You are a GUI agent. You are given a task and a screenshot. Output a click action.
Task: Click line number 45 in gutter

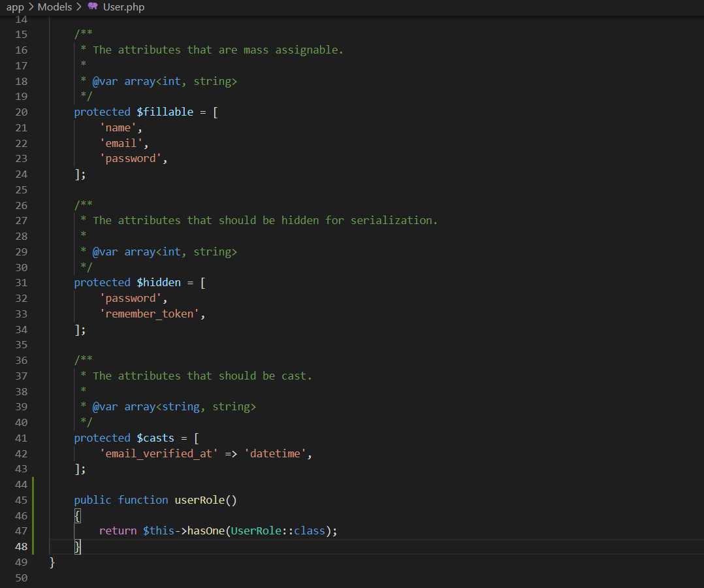pos(21,500)
